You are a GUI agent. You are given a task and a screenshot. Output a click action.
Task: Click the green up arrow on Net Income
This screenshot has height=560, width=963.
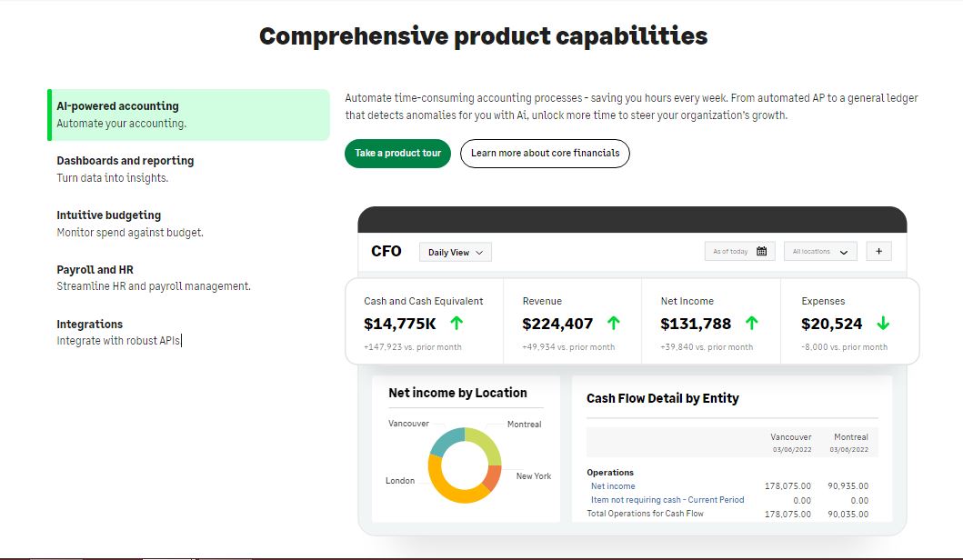751,322
